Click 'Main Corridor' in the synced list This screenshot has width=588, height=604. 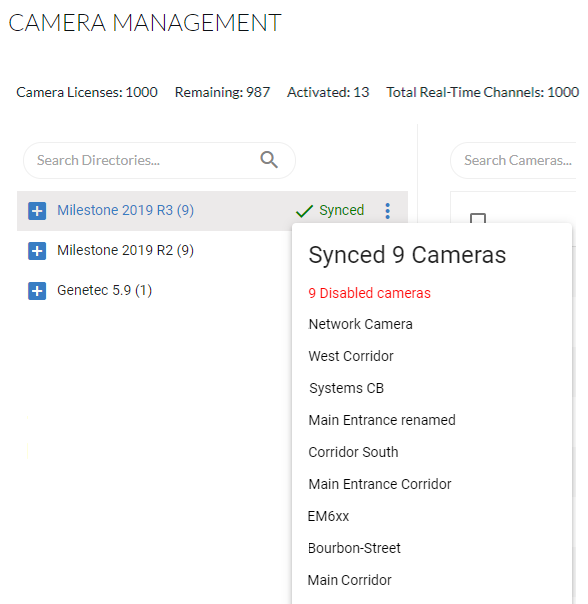click(x=349, y=580)
